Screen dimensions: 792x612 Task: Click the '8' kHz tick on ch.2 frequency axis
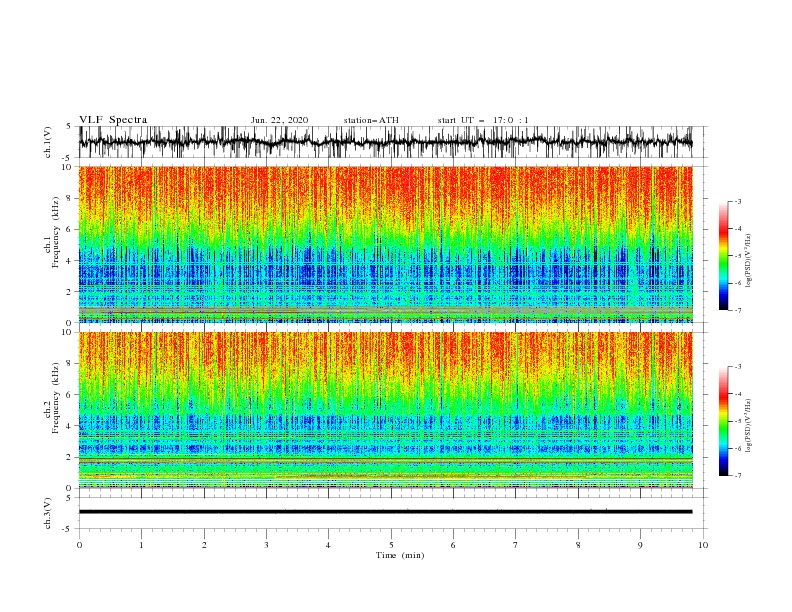[x=69, y=364]
